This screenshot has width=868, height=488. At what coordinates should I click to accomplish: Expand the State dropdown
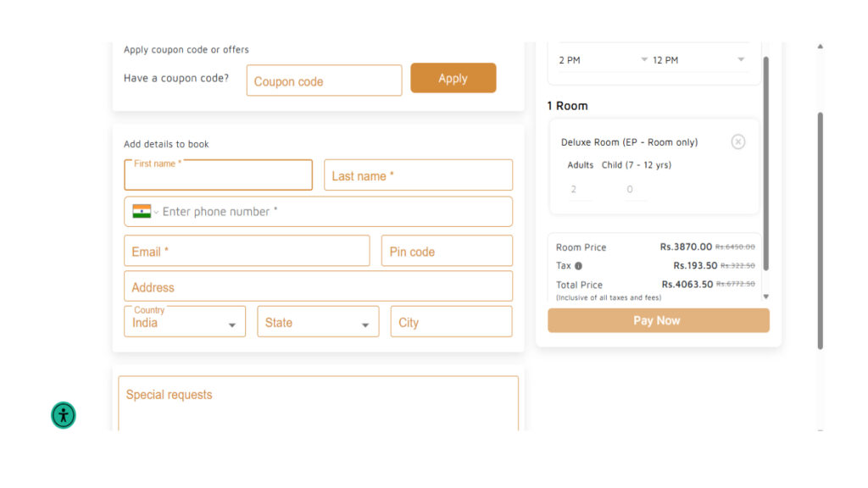[x=317, y=322]
